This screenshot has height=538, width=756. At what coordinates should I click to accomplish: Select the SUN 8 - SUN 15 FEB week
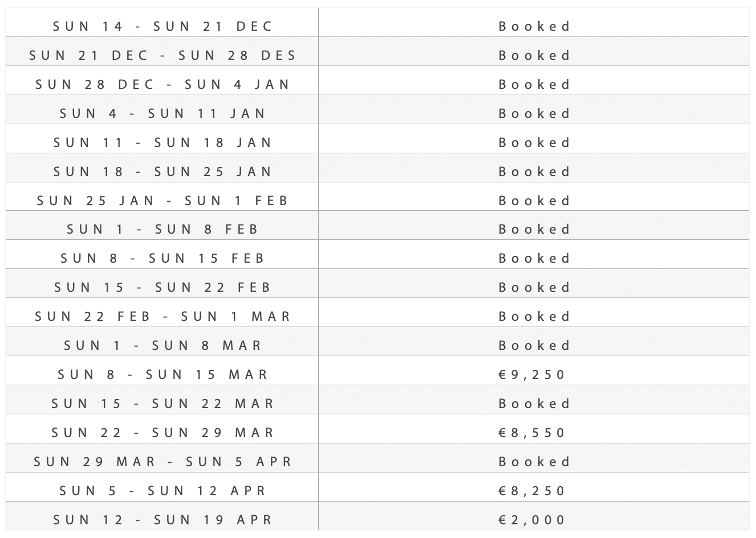click(x=163, y=258)
